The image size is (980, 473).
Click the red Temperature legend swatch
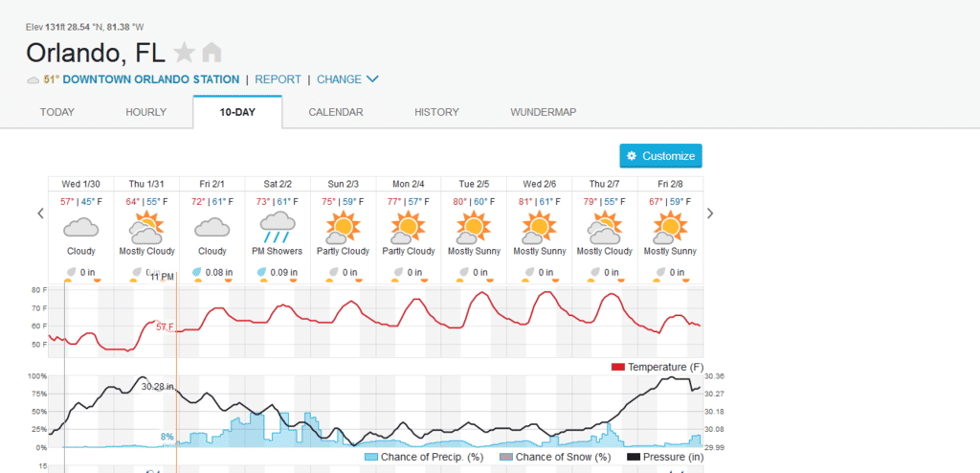coord(617,368)
